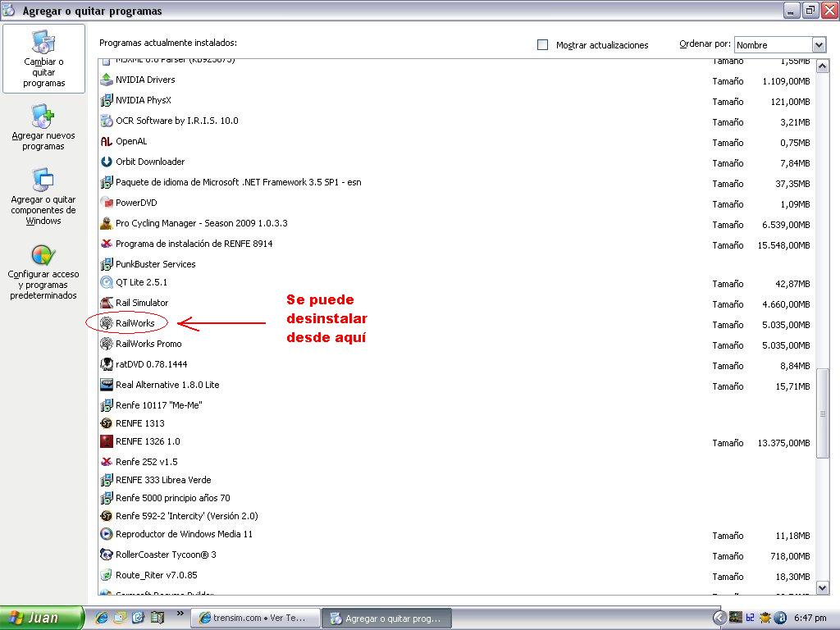The width and height of the screenshot is (840, 630).
Task: Open Agregar nuevos programas sidebar icon
Action: tap(43, 116)
